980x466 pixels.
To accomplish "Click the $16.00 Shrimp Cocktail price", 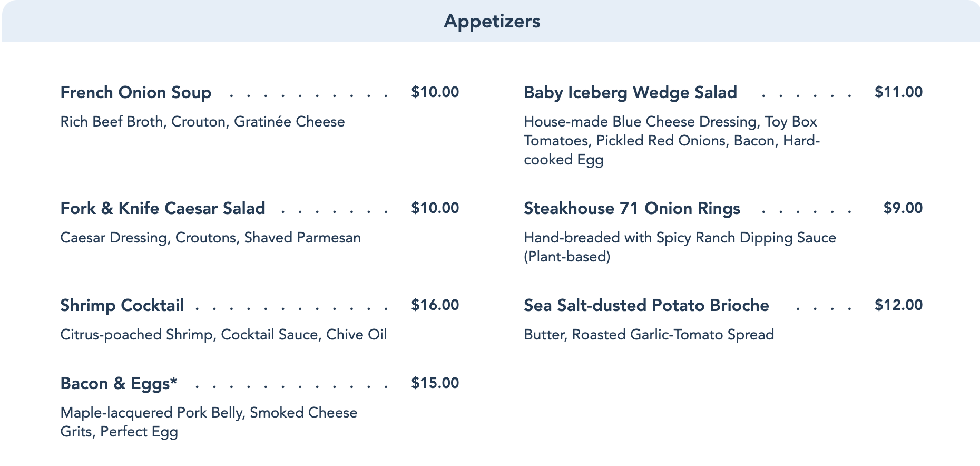I will (435, 305).
